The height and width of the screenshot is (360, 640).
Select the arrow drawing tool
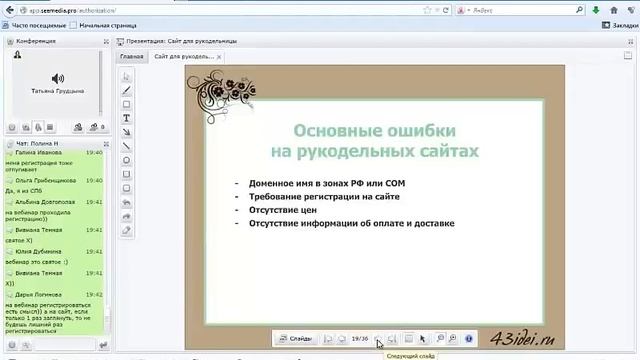pyautogui.click(x=127, y=132)
